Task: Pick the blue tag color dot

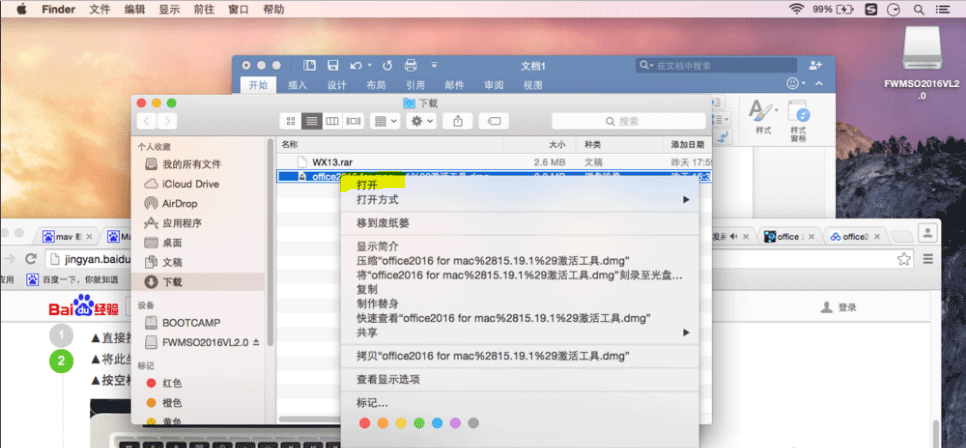Action: tap(437, 423)
